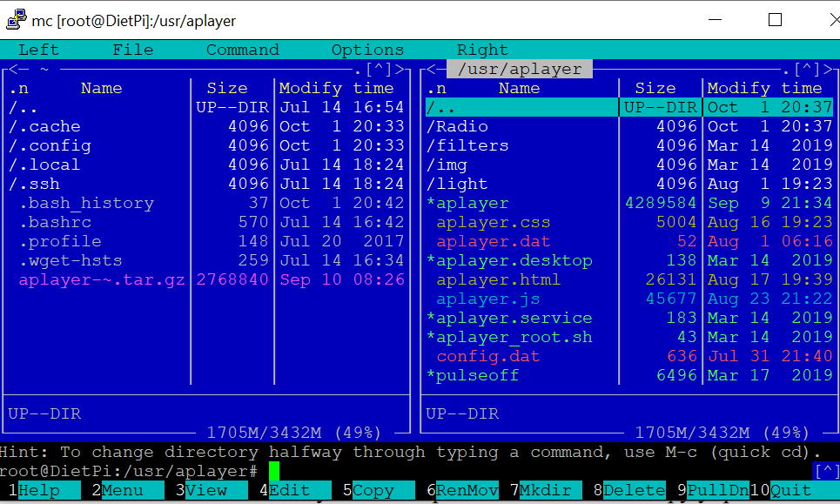Image resolution: width=840 pixels, height=504 pixels.
Task: Select the .bashrc file in left panel
Action: tap(54, 222)
